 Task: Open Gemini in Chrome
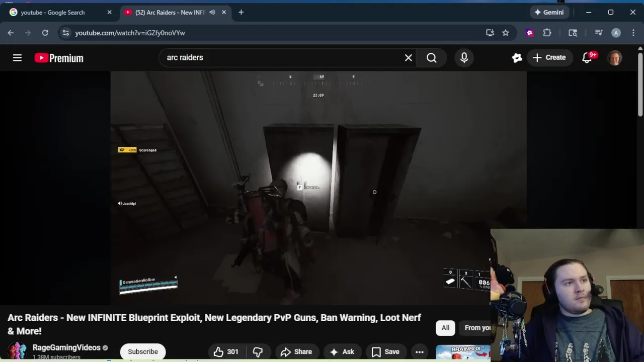(549, 12)
